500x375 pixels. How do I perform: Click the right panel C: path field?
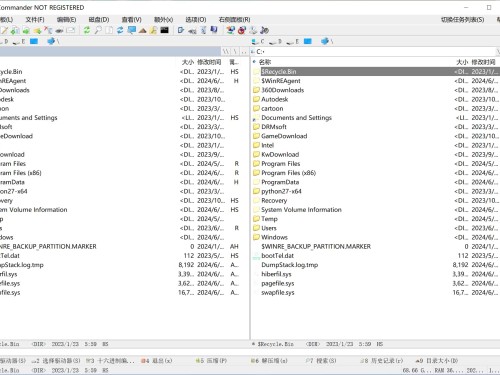(375, 51)
